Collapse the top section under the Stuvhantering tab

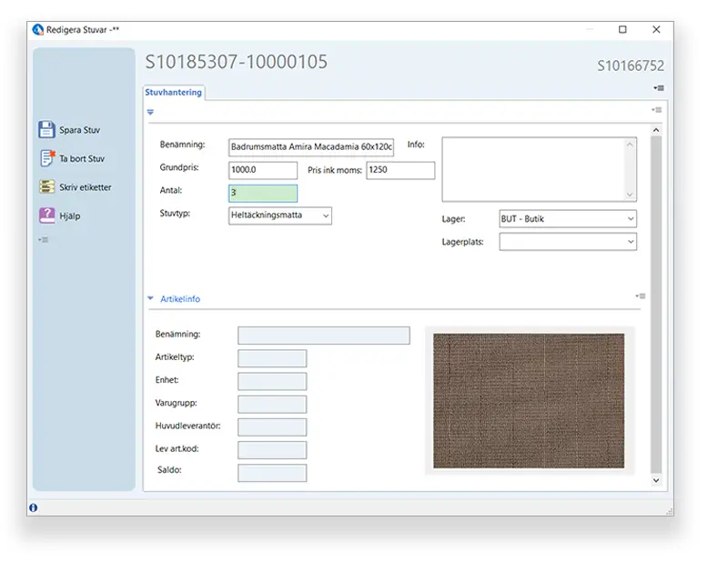[x=151, y=110]
